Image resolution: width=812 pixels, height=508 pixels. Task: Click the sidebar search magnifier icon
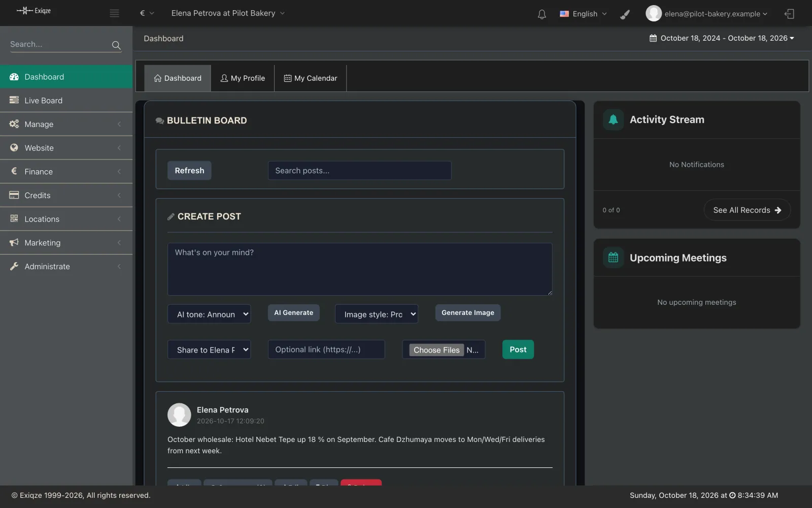[116, 45]
